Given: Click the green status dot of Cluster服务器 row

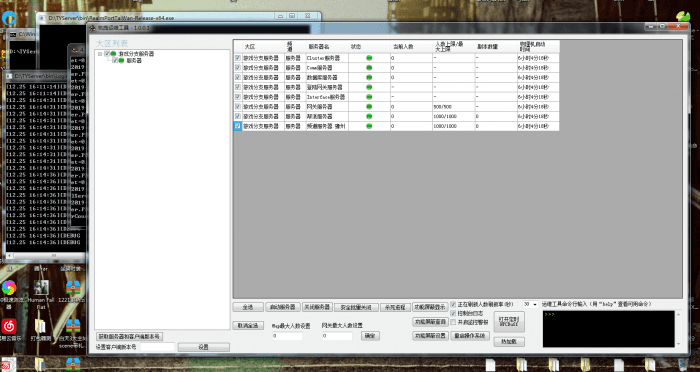Looking at the screenshot, I should (369, 58).
